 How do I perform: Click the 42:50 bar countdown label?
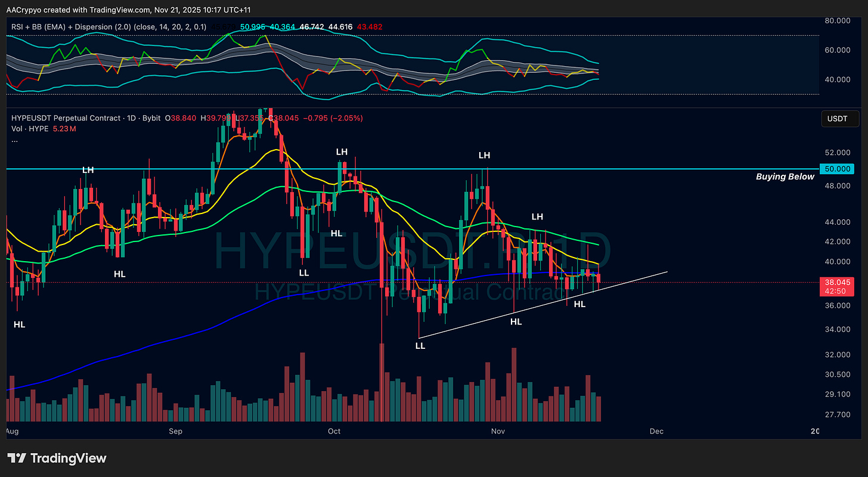835,291
